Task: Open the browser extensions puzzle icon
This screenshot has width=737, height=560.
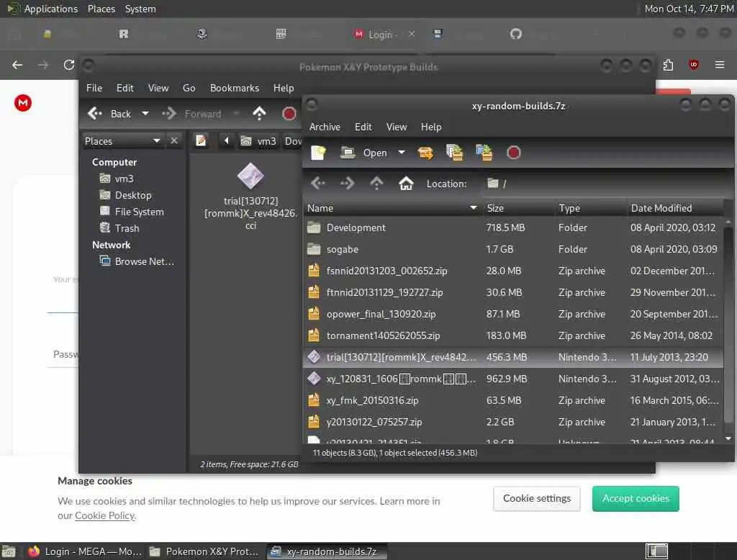Action: 668,64
